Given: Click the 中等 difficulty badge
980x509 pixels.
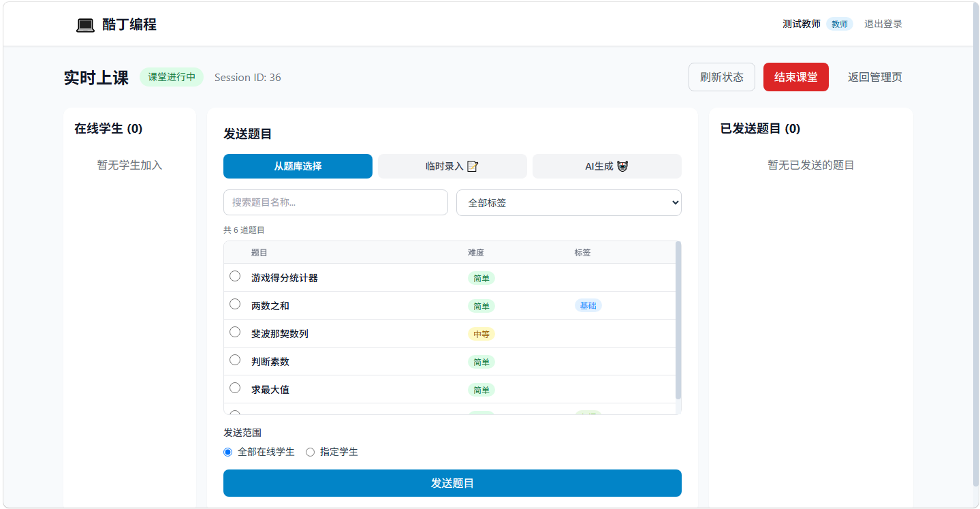Looking at the screenshot, I should [x=481, y=334].
